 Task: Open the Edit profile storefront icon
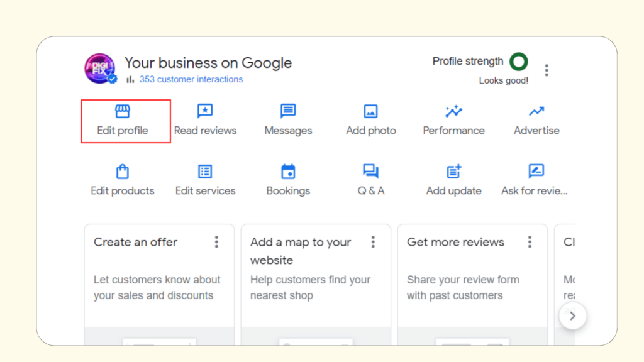tap(123, 111)
